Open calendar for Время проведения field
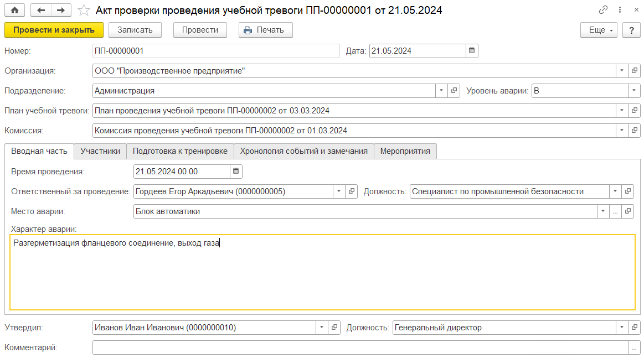 click(x=236, y=172)
